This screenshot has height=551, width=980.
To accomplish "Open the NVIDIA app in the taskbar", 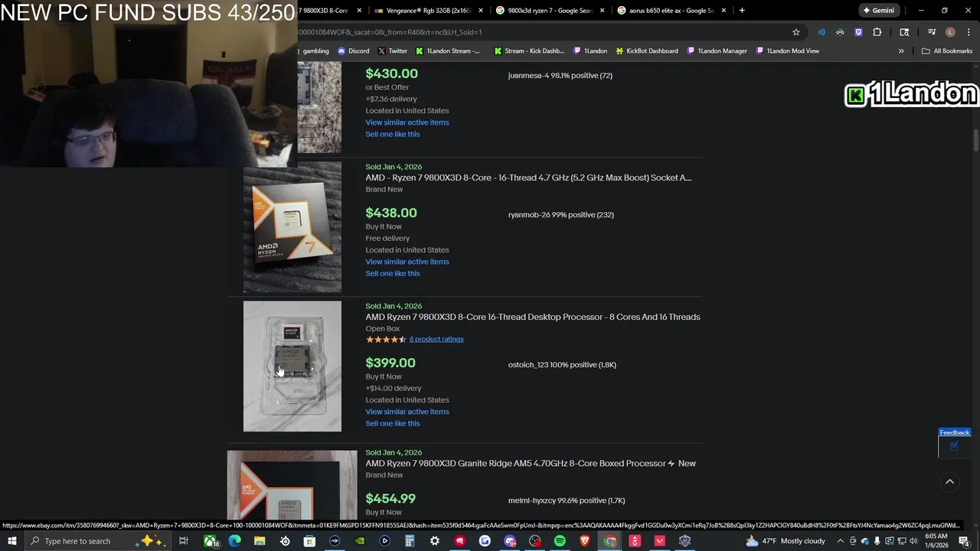I will pos(360,541).
